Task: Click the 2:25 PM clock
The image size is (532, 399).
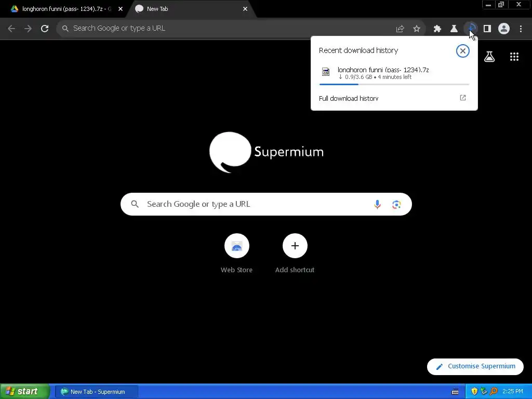Action: tap(513, 392)
